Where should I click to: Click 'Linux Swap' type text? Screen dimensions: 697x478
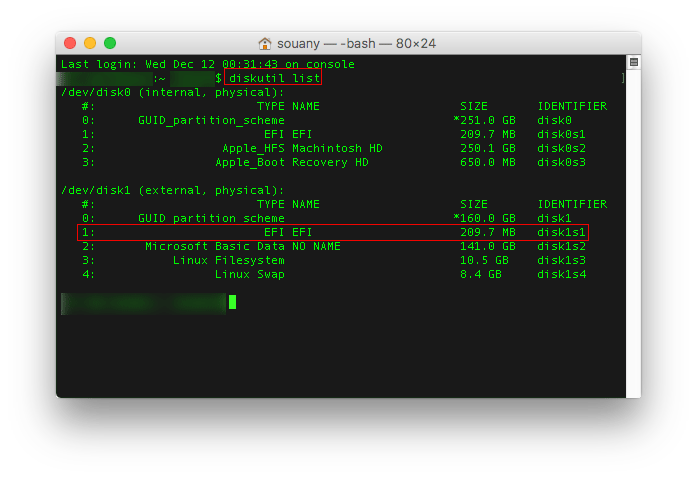coord(250,274)
